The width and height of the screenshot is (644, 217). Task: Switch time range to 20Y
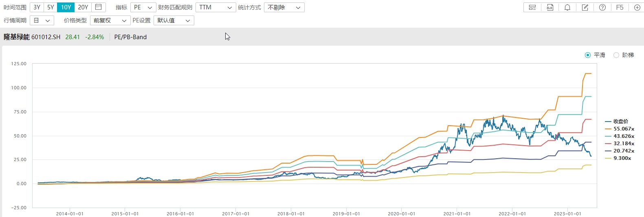pyautogui.click(x=83, y=7)
